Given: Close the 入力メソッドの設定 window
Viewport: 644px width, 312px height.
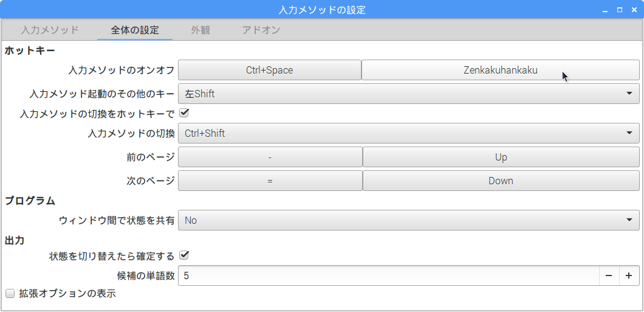Looking at the screenshot, I should point(634,10).
